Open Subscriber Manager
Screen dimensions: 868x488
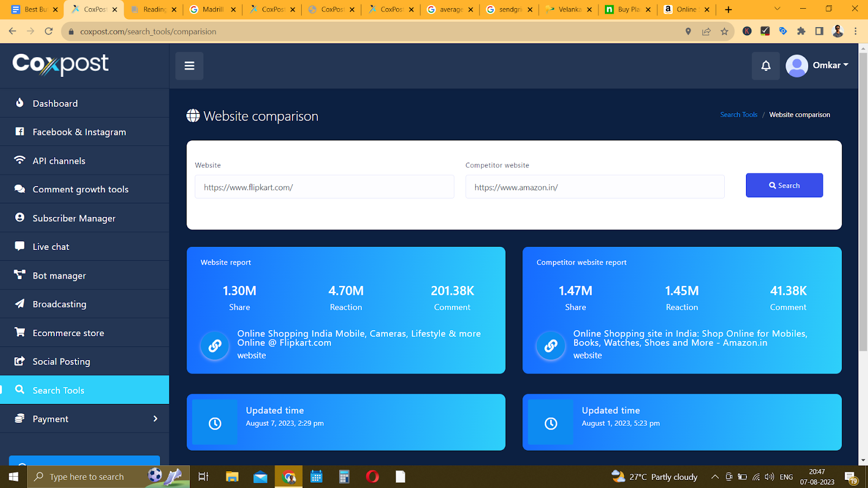(85, 218)
